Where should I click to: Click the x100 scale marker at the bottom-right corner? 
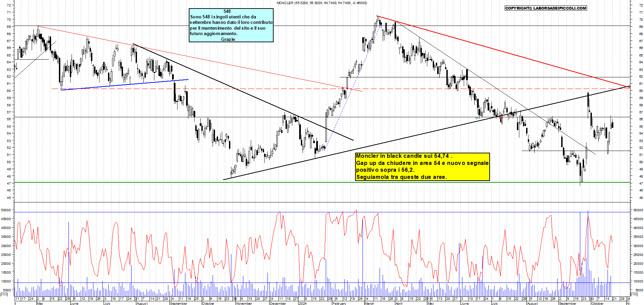pyautogui.click(x=634, y=294)
